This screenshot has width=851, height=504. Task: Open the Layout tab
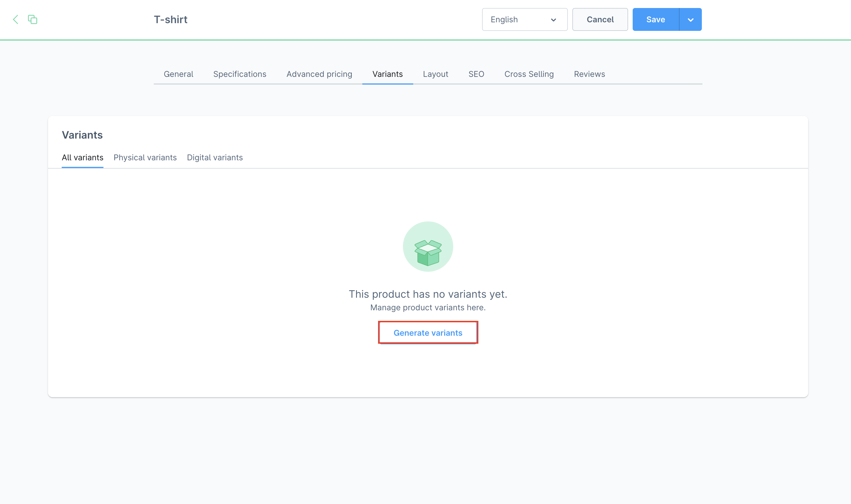[x=435, y=74]
